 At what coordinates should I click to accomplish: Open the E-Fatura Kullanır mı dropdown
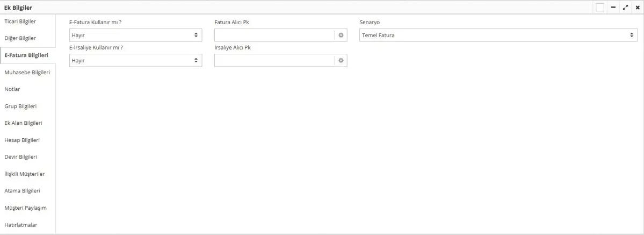pos(135,35)
